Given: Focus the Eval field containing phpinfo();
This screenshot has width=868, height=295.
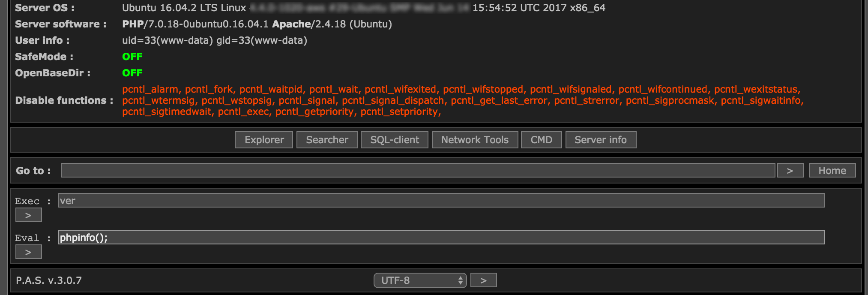Looking at the screenshot, I should tap(441, 237).
